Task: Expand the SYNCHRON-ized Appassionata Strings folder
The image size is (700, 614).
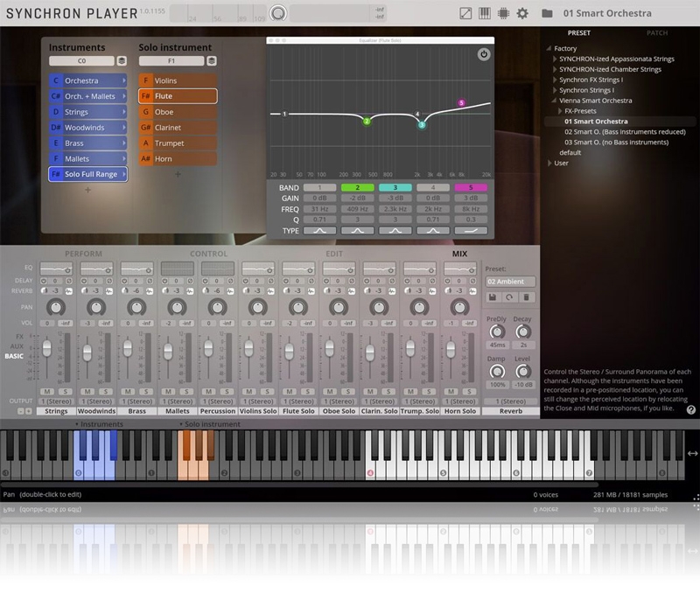Action: point(555,59)
